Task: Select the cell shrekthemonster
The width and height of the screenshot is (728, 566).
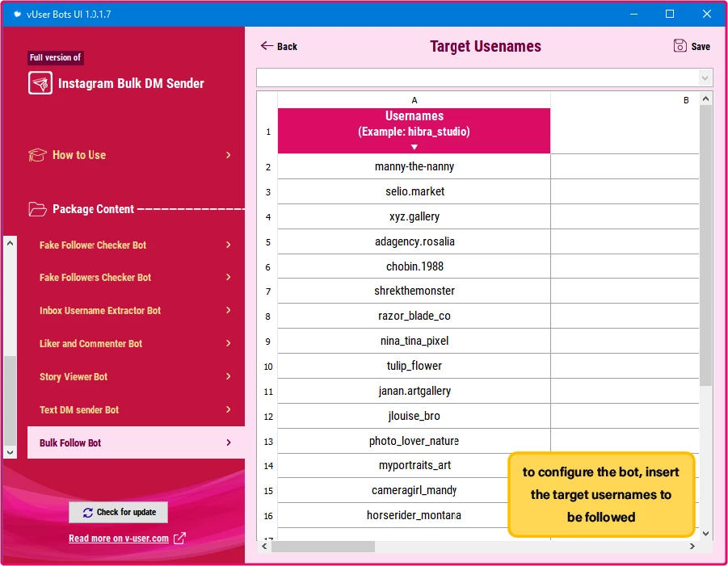Action: point(414,291)
